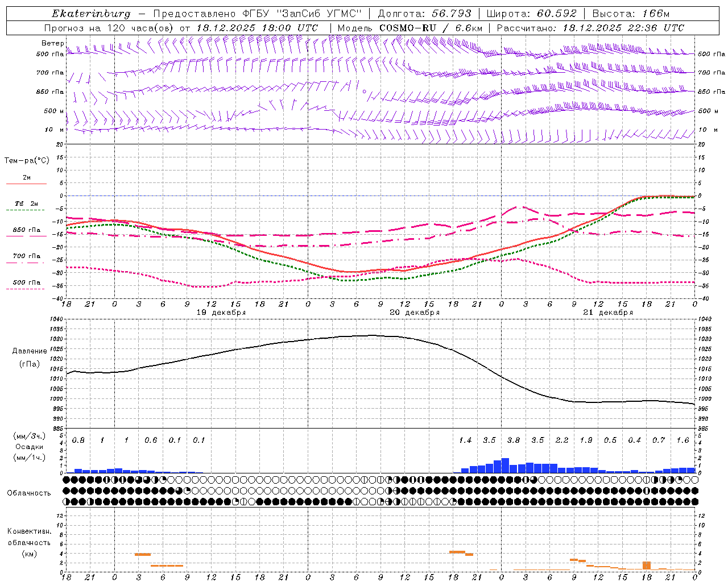The height and width of the screenshot is (582, 728).
Task: Select the Td 2м dew point legend entry
Action: (x=27, y=203)
